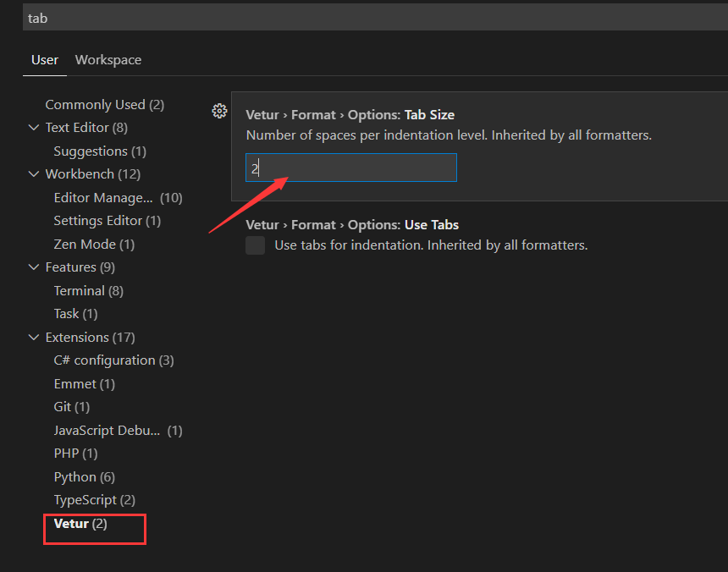Open Terminal settings under Features
The image size is (728, 572).
click(88, 290)
